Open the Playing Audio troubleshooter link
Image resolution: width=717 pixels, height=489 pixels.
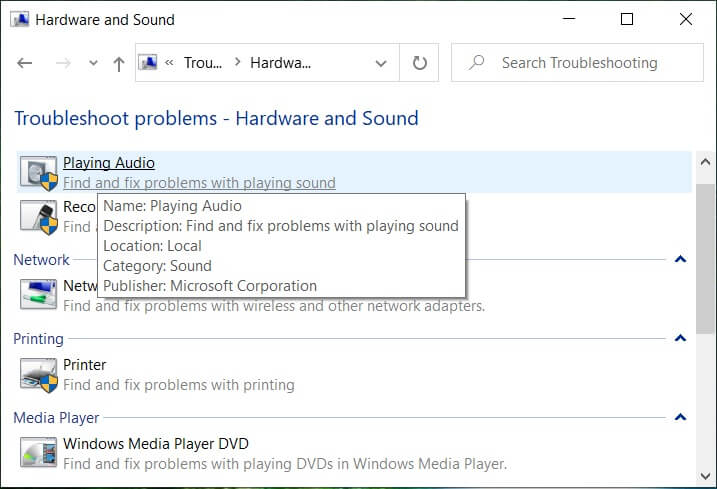click(x=109, y=163)
